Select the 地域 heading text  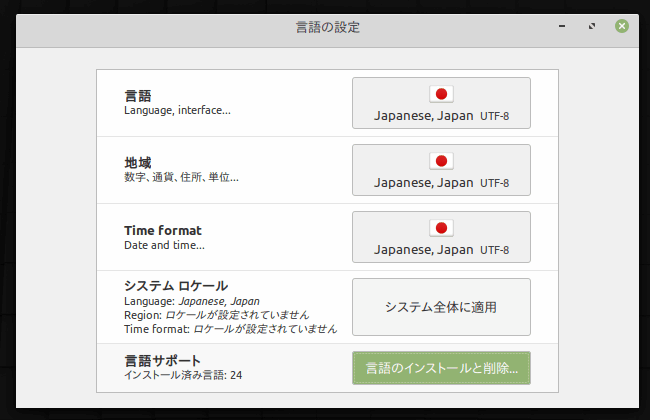point(138,163)
